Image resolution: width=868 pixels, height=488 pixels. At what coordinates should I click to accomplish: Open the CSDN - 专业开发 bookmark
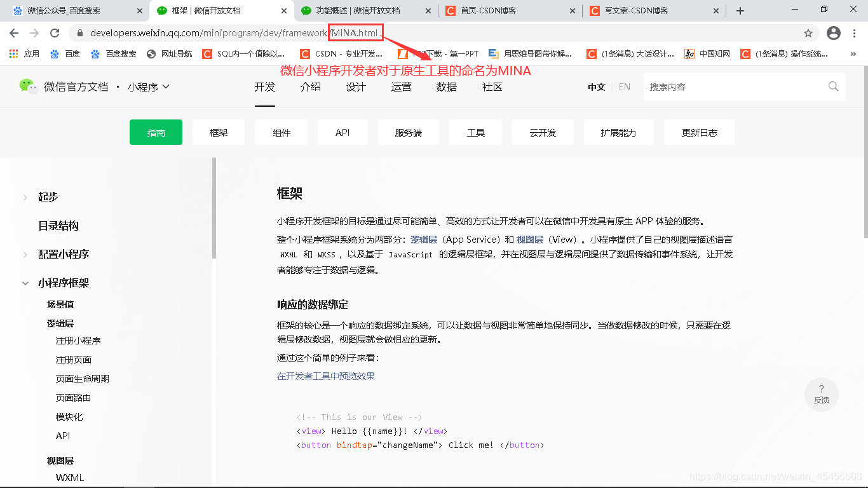[x=342, y=54]
